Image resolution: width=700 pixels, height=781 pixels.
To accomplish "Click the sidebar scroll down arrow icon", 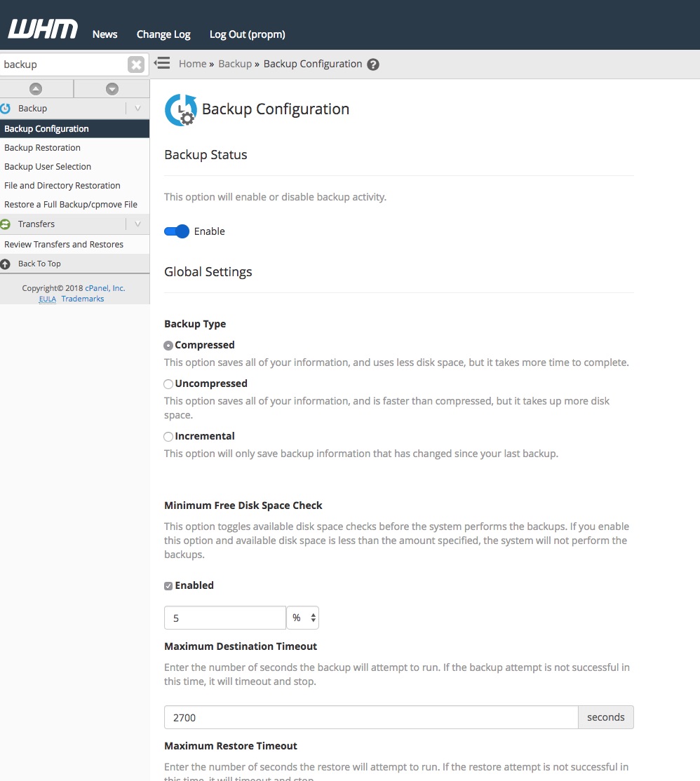I will [x=112, y=88].
